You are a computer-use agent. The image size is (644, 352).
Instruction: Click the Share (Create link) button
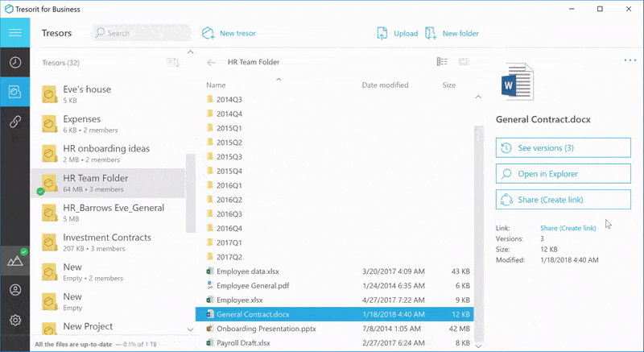(563, 200)
